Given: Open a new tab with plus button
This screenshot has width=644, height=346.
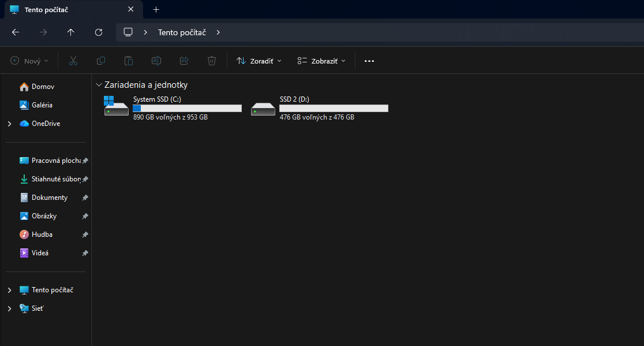Looking at the screenshot, I should pyautogui.click(x=156, y=10).
